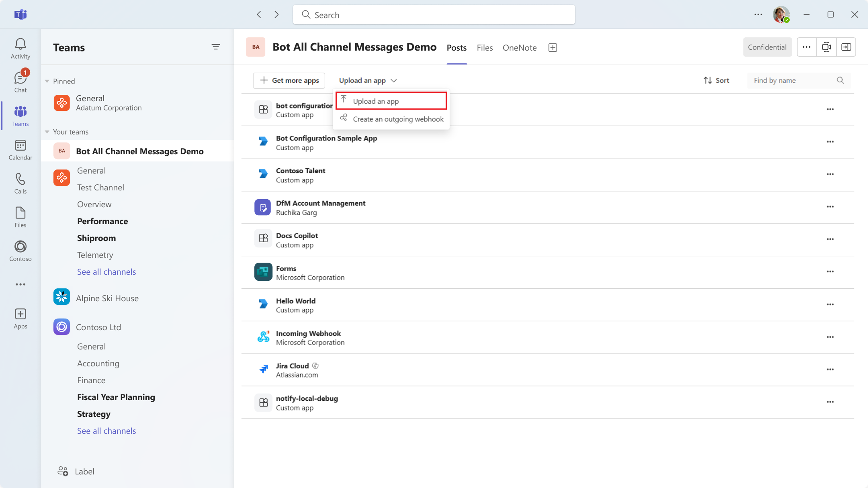Open more options for notify-local-debug

(830, 402)
